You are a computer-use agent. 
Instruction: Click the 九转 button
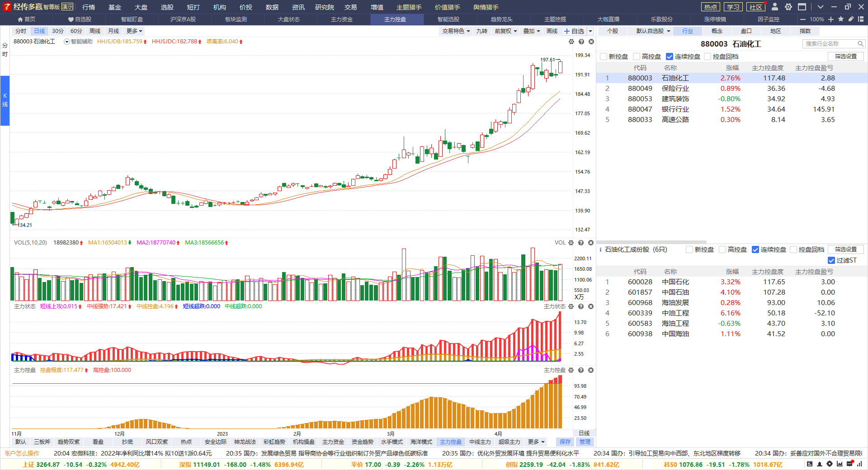pyautogui.click(x=482, y=31)
